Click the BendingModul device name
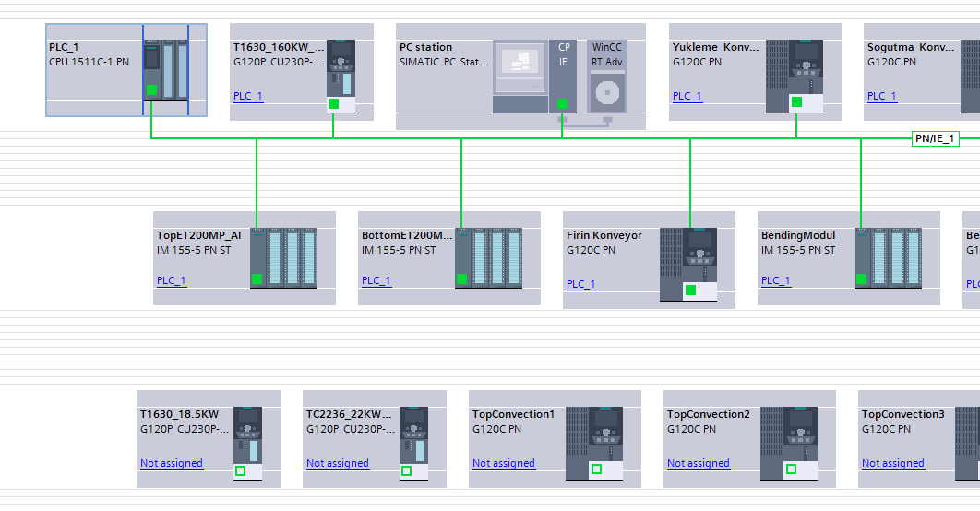The width and height of the screenshot is (980, 511). 798,235
